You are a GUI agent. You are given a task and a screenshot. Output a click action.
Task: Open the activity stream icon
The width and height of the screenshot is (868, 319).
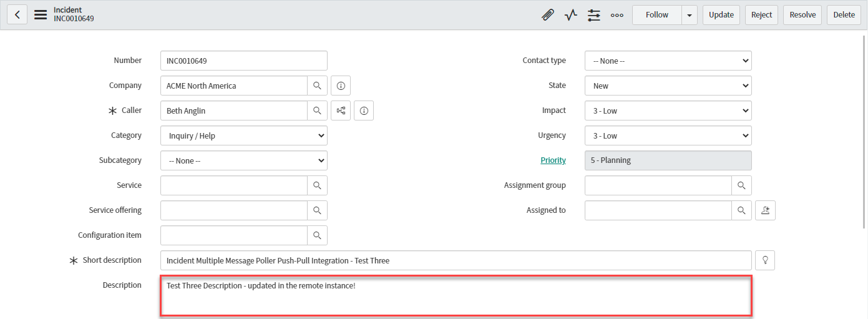571,15
